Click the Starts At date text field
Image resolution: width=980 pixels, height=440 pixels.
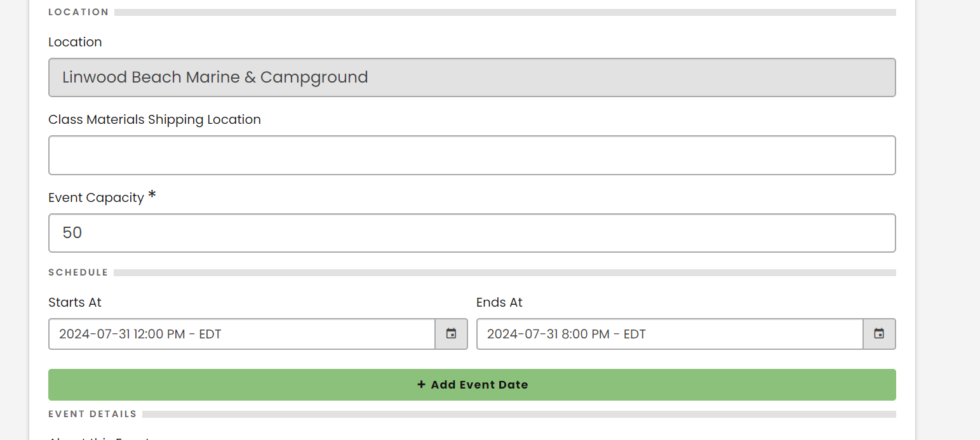tap(241, 334)
